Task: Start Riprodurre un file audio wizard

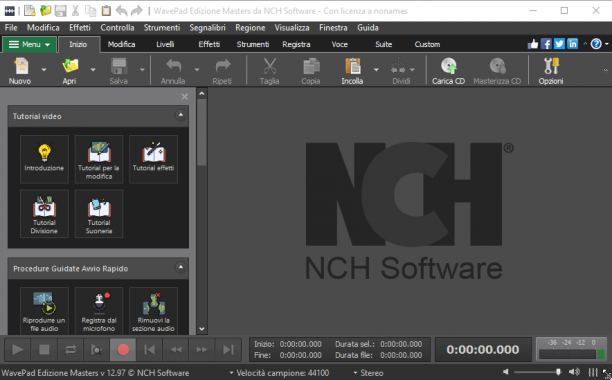Action: point(44,311)
